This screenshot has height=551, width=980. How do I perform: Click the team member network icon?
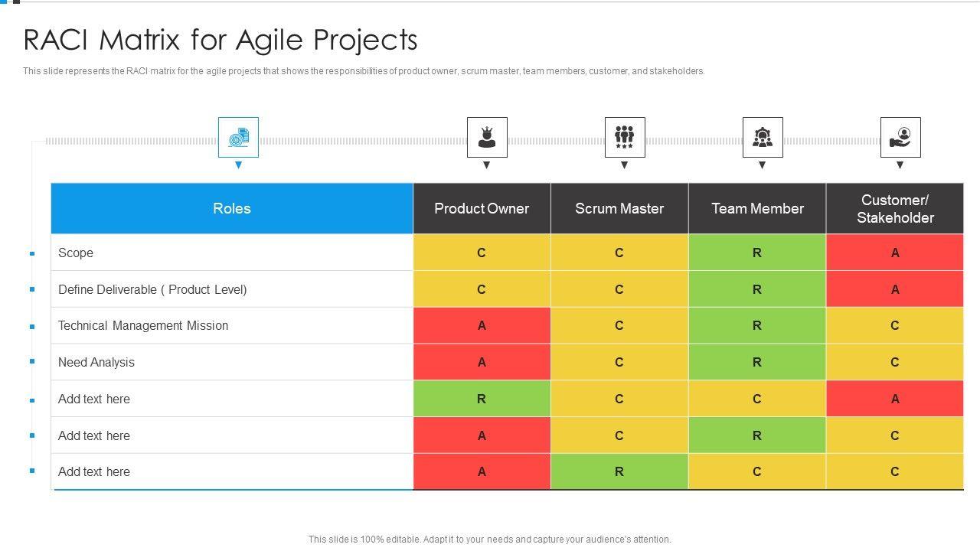[763, 138]
